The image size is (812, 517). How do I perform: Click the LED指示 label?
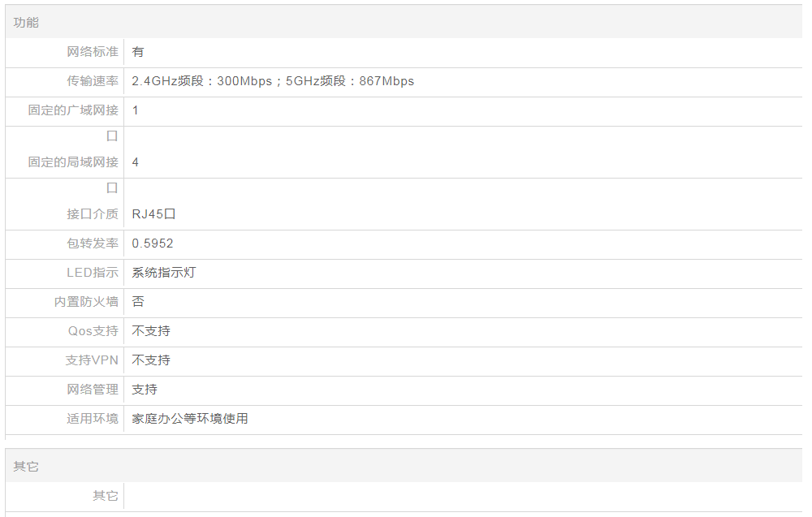[x=92, y=273]
